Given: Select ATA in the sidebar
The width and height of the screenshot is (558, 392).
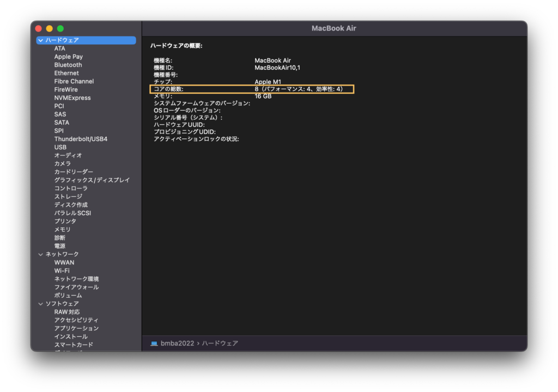Looking at the screenshot, I should [x=60, y=49].
